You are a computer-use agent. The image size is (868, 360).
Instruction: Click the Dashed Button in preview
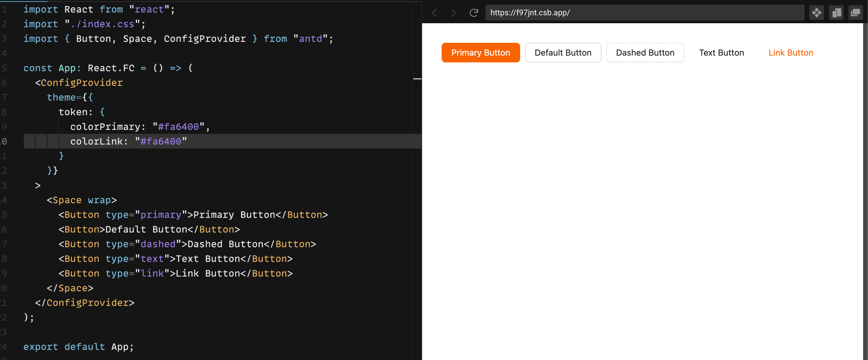(645, 53)
